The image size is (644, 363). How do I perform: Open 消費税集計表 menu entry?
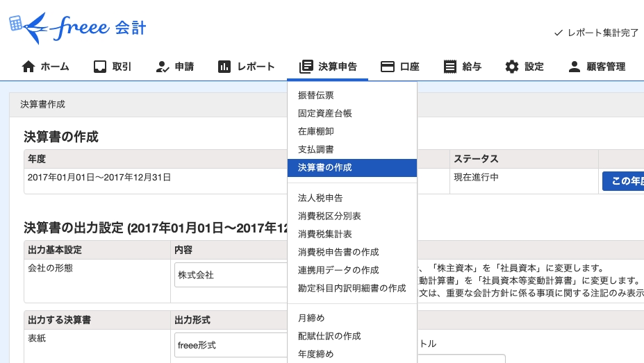(x=352, y=234)
